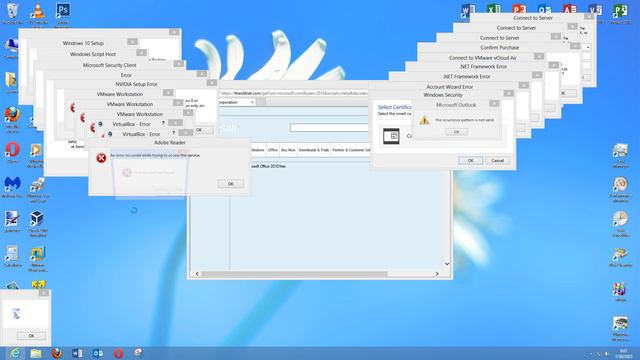Open the Adobe Photoshop desktop shortcut
This screenshot has height=360, width=640.
(62, 11)
